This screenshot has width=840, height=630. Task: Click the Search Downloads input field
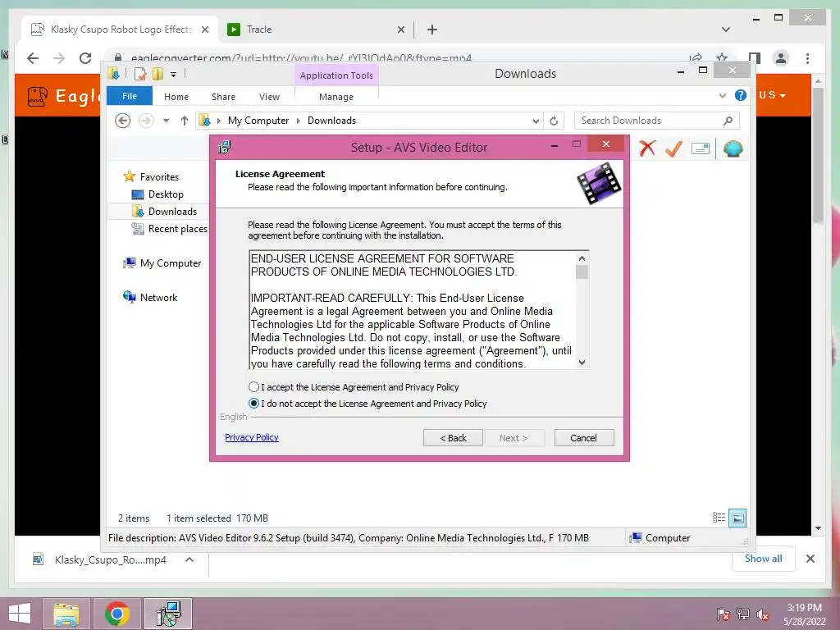[x=657, y=121]
